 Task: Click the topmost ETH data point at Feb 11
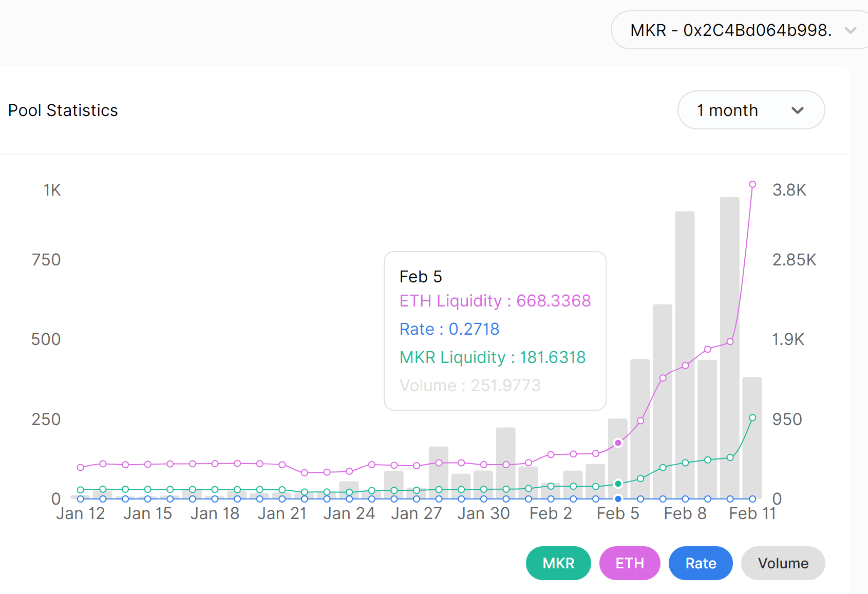(x=752, y=184)
